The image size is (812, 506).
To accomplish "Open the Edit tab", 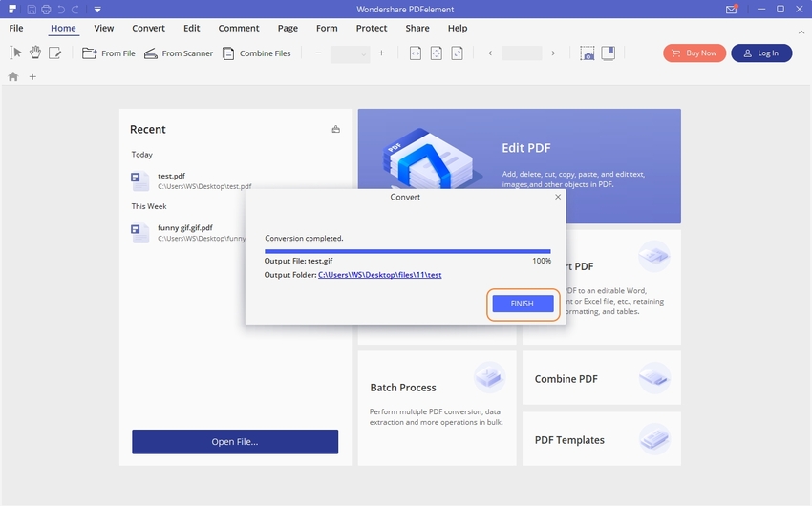I will point(192,28).
